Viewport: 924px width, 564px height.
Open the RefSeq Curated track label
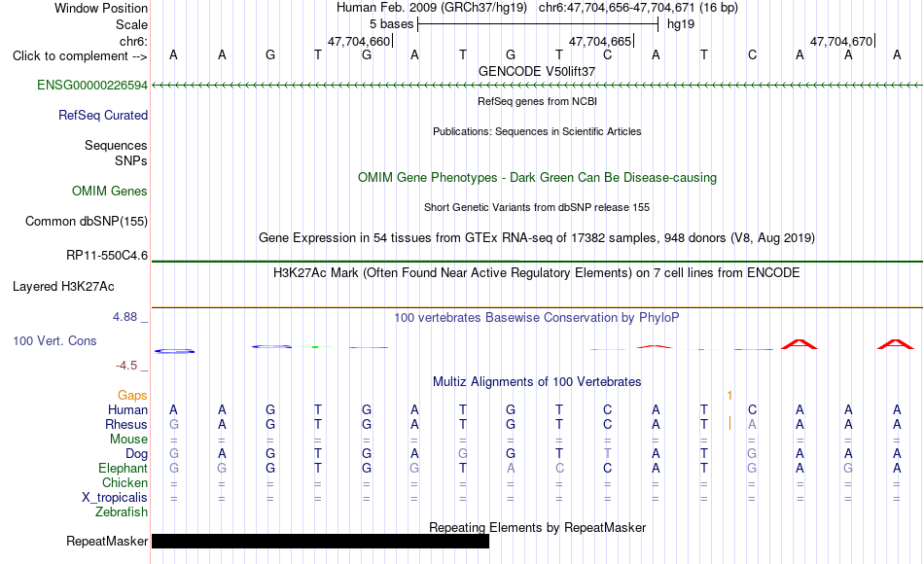102,115
